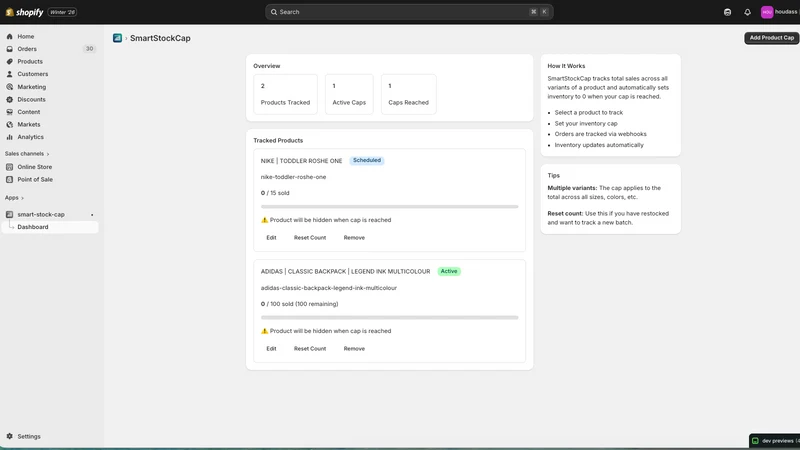800x450 pixels.
Task: Focus the top Search field
Action: pos(409,12)
